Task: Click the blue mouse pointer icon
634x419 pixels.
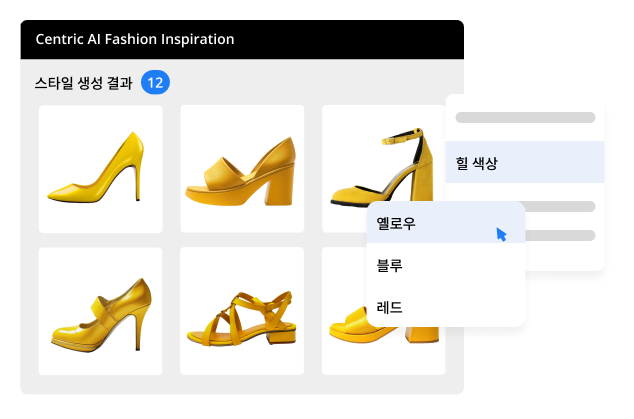Action: pyautogui.click(x=502, y=234)
